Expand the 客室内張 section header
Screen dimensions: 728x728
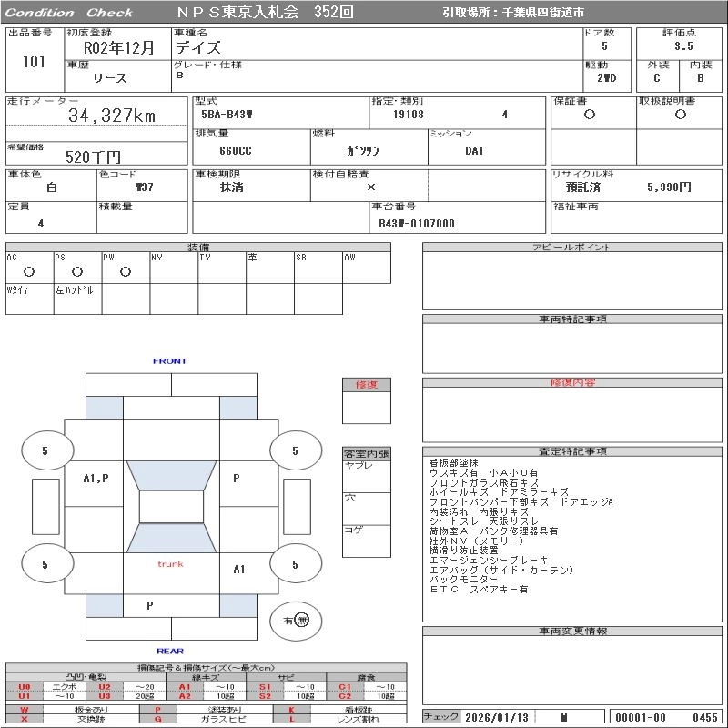coord(366,453)
